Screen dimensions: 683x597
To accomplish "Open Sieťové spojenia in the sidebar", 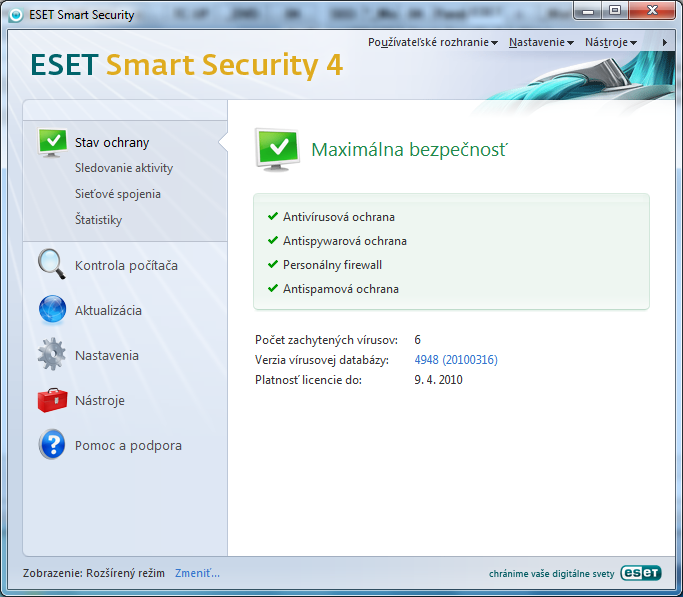I will tap(117, 194).
